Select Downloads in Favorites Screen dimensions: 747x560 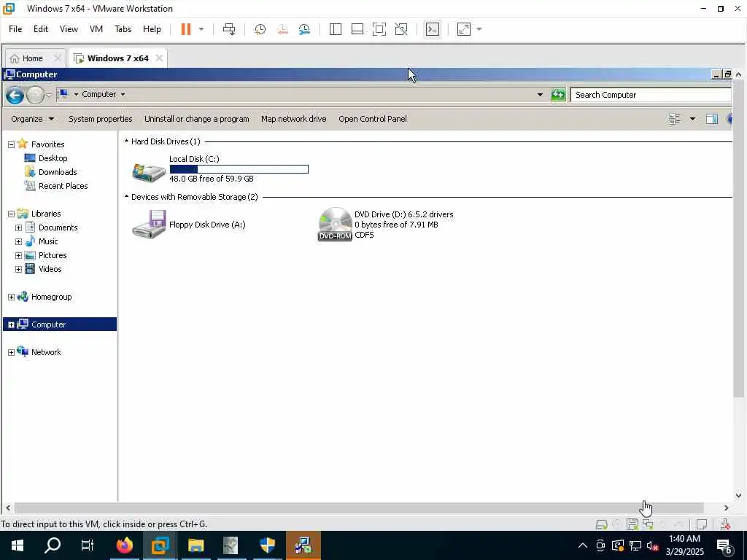58,172
